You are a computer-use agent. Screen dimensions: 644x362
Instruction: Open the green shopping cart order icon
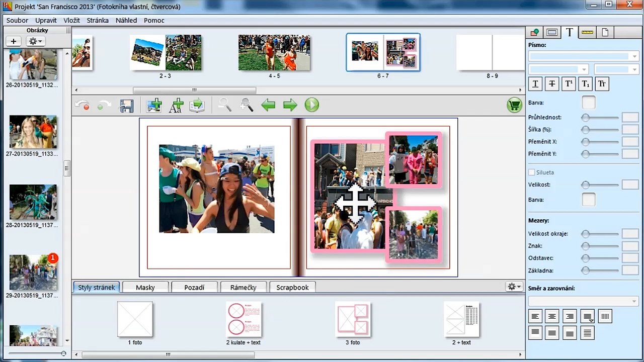[x=514, y=105]
